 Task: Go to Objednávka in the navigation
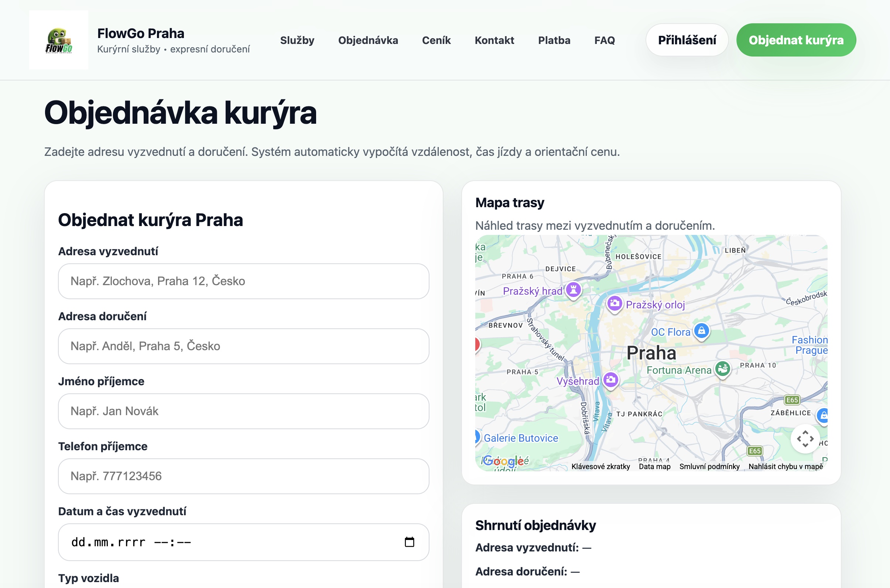[x=368, y=40]
